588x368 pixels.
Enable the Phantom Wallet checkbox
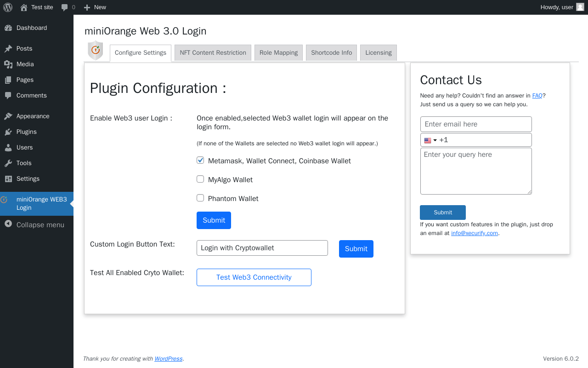coord(200,198)
